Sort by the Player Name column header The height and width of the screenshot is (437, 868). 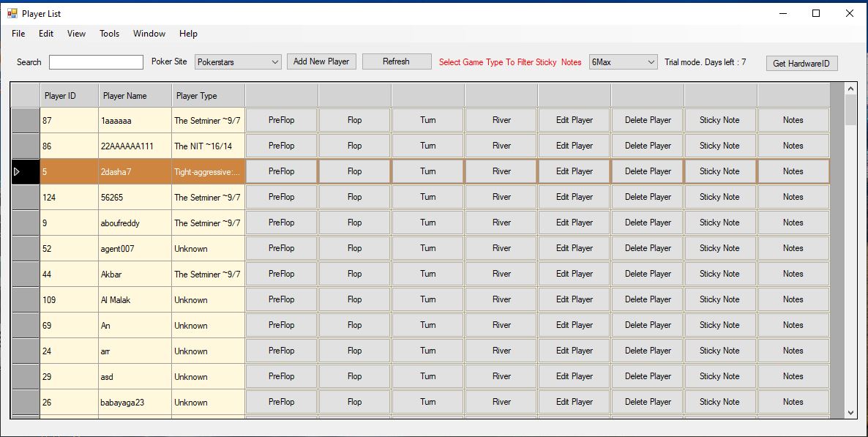135,96
